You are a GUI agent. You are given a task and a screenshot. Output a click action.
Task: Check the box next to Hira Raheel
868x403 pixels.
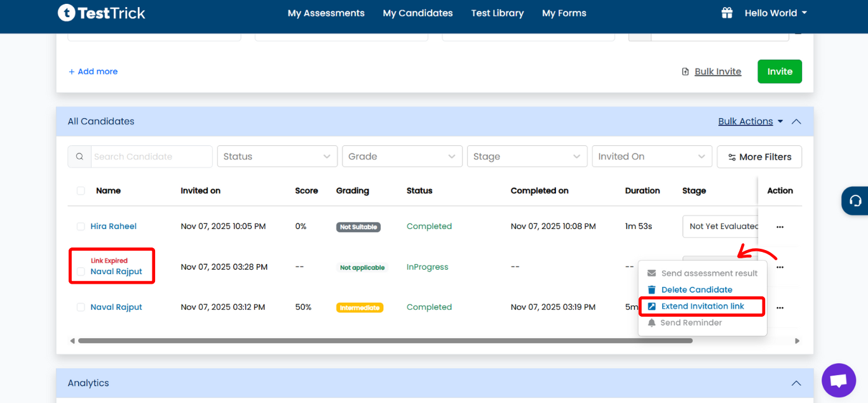click(x=81, y=227)
